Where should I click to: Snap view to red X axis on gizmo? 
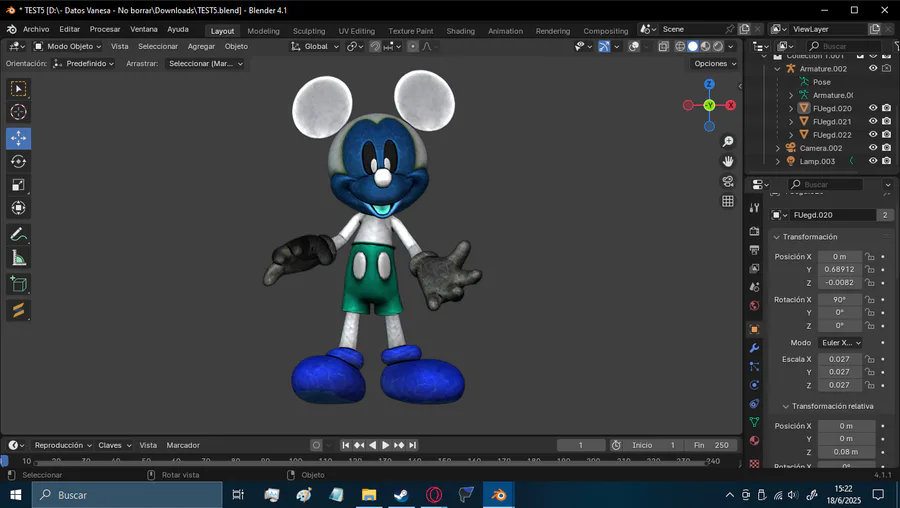[730, 105]
